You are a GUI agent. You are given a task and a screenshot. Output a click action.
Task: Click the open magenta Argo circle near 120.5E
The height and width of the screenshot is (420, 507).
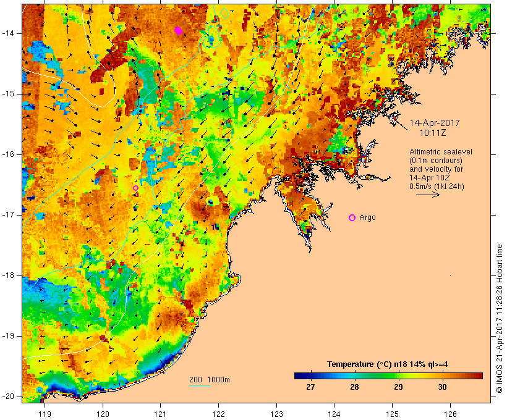[136, 188]
